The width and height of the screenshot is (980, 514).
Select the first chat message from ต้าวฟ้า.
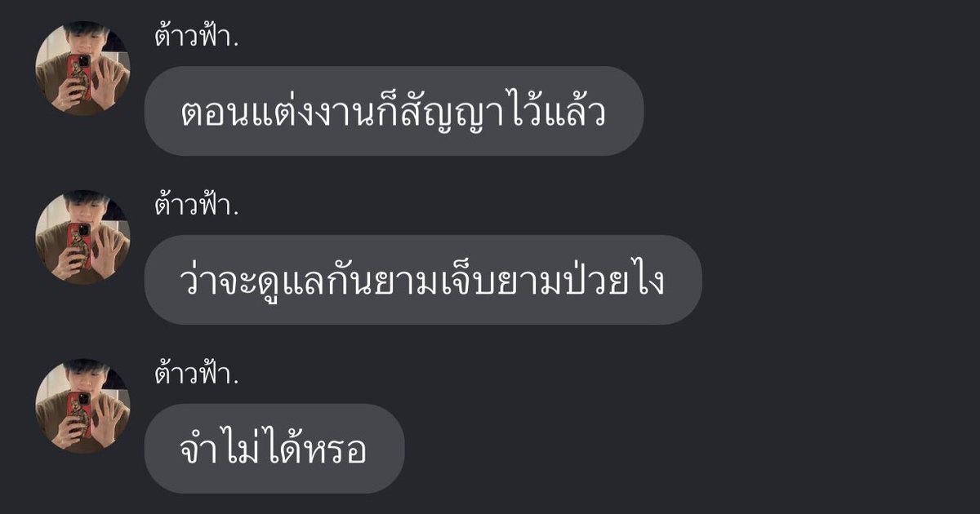click(x=394, y=111)
